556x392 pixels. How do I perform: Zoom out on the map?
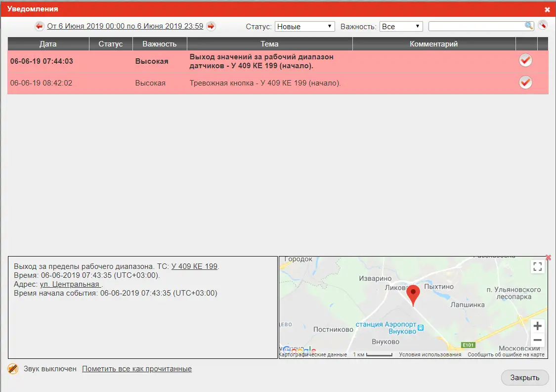(x=538, y=340)
